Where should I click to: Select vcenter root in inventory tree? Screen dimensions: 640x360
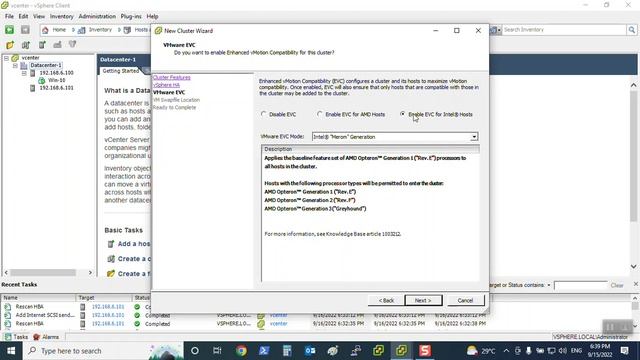pos(30,58)
